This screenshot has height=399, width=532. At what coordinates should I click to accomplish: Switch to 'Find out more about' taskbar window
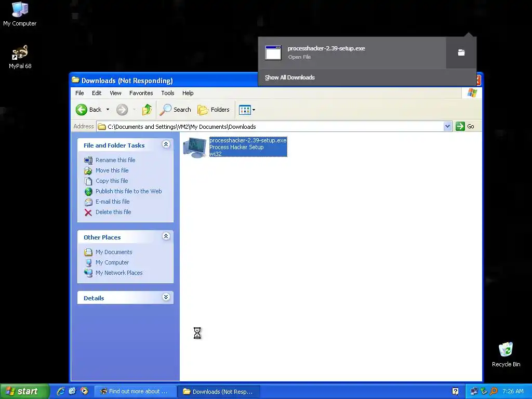point(135,392)
